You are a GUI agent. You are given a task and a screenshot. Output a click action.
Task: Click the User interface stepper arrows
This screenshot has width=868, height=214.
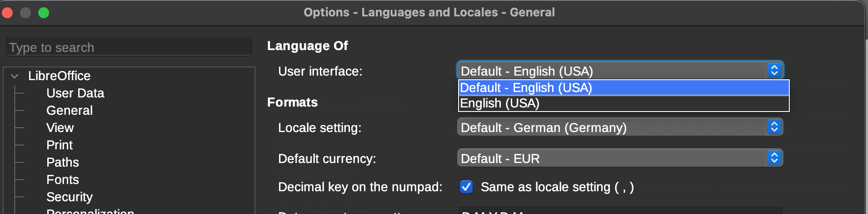(774, 71)
